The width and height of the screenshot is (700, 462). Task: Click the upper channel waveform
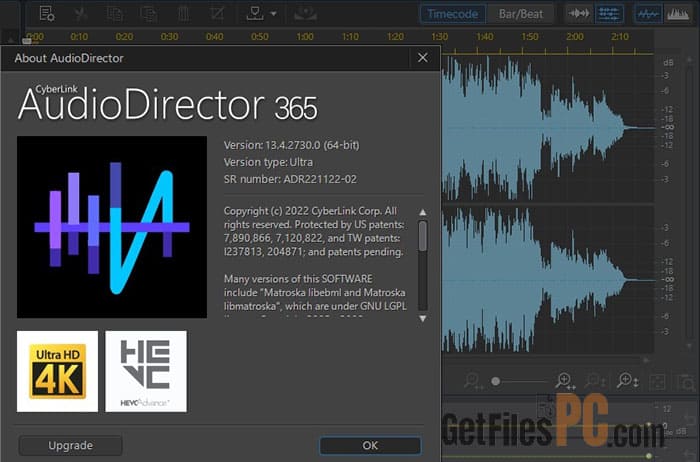pyautogui.click(x=547, y=128)
